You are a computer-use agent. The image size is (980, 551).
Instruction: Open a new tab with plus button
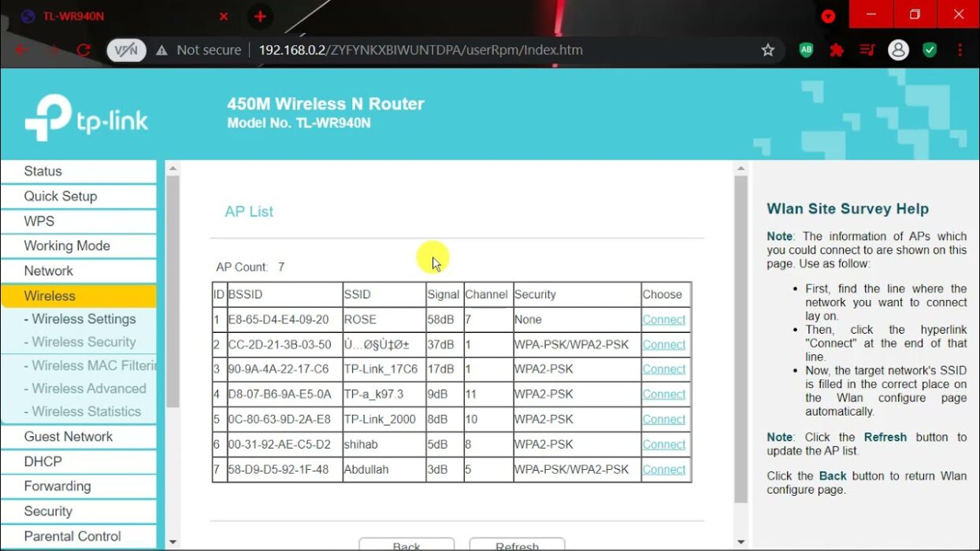click(x=260, y=16)
